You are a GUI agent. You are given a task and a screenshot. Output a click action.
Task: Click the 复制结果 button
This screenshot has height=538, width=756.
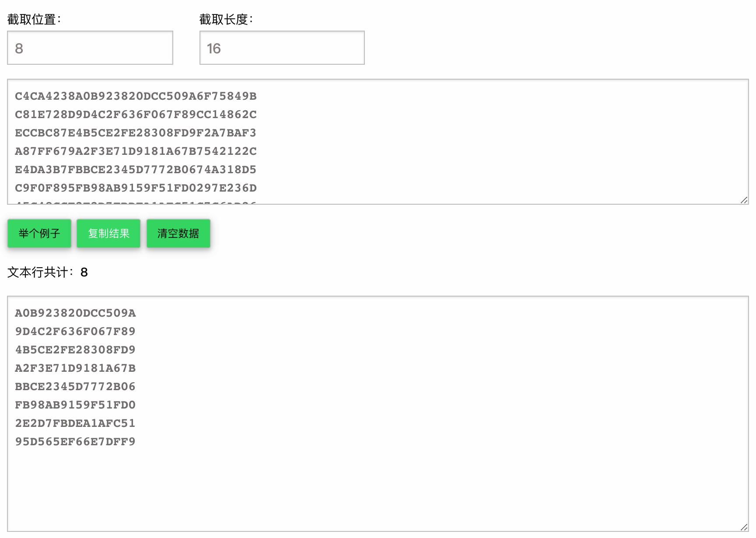tap(108, 234)
